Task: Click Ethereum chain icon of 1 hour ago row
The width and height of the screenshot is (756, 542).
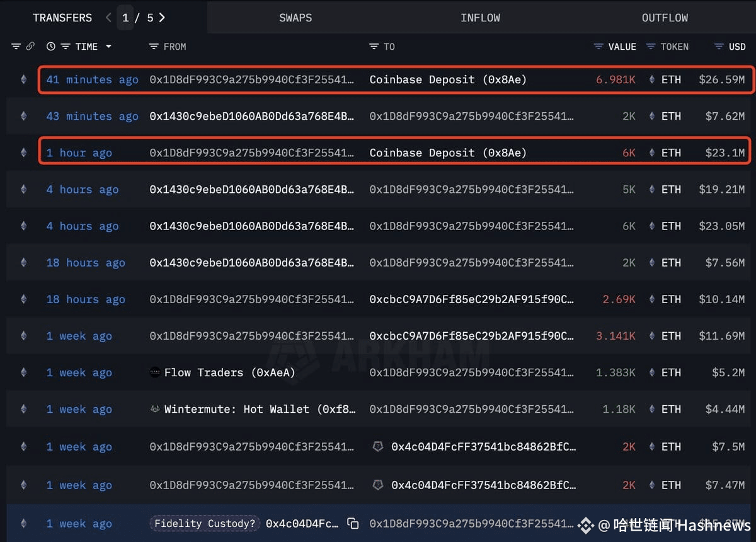Action: [x=24, y=153]
